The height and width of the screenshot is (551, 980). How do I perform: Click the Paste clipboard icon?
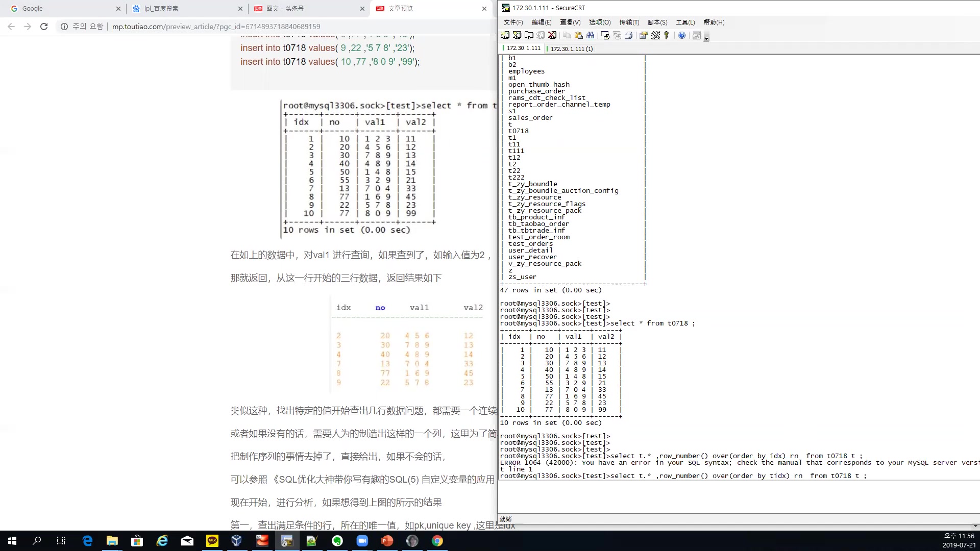[x=578, y=35]
